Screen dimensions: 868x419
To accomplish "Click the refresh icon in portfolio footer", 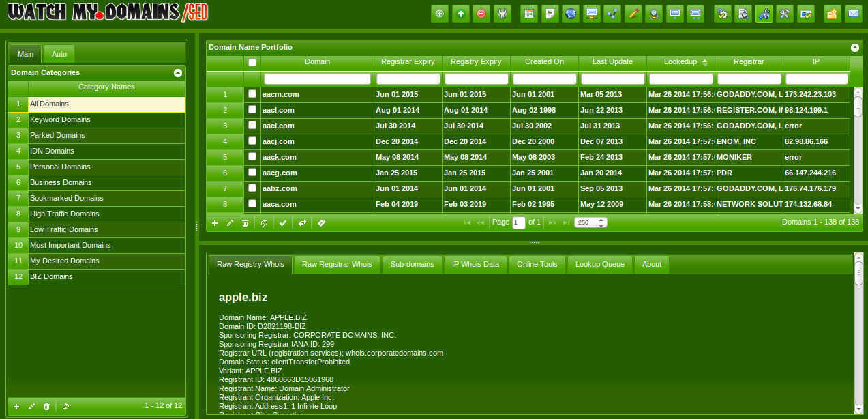I will [x=264, y=222].
